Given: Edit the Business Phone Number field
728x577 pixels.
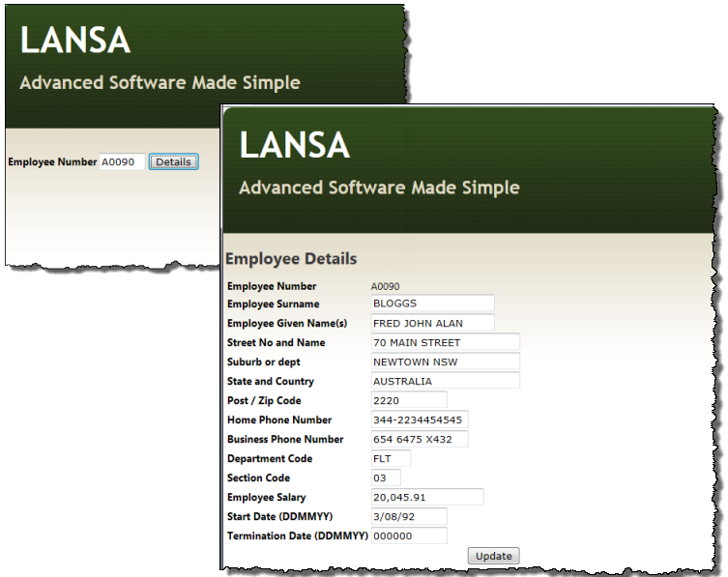Looking at the screenshot, I should (420, 439).
